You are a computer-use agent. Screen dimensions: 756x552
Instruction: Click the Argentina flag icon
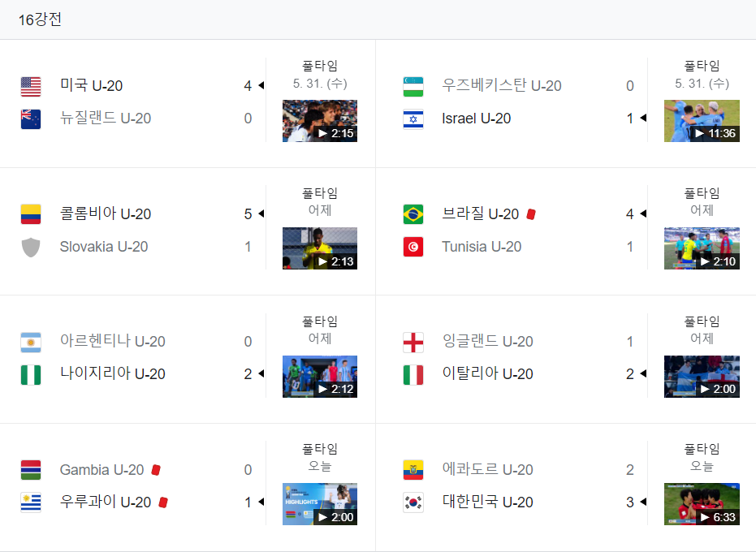tap(30, 342)
